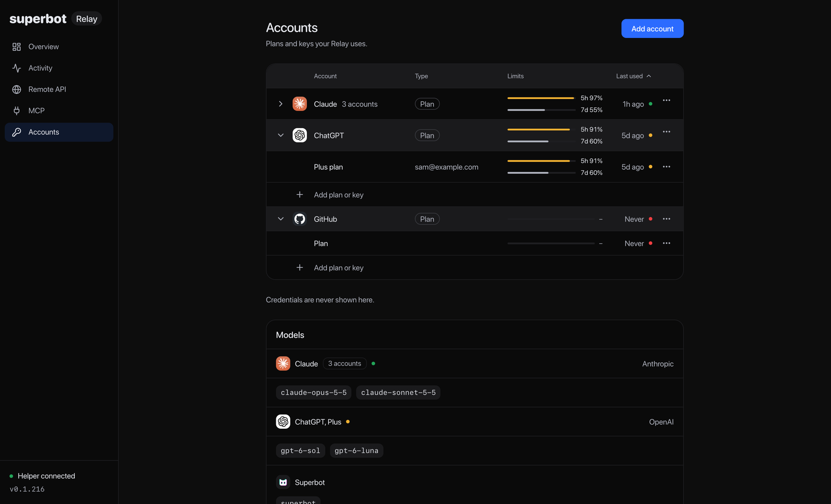Open the Overview page

(x=59, y=47)
